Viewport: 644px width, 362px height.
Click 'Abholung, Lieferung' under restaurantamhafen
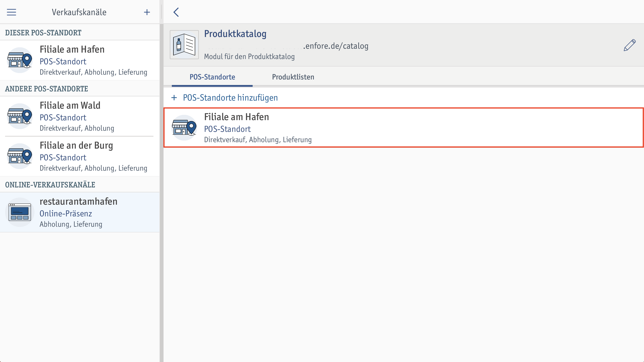[x=71, y=224]
